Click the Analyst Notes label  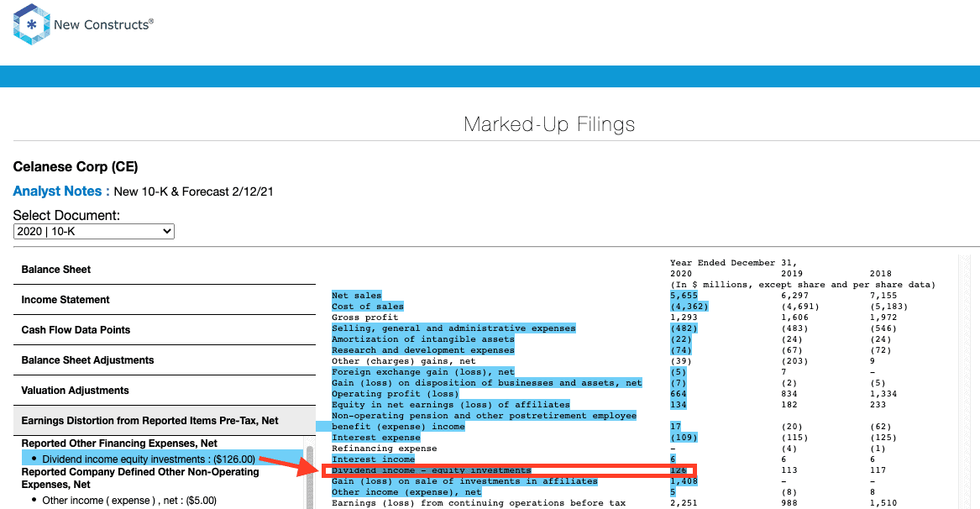pos(61,192)
